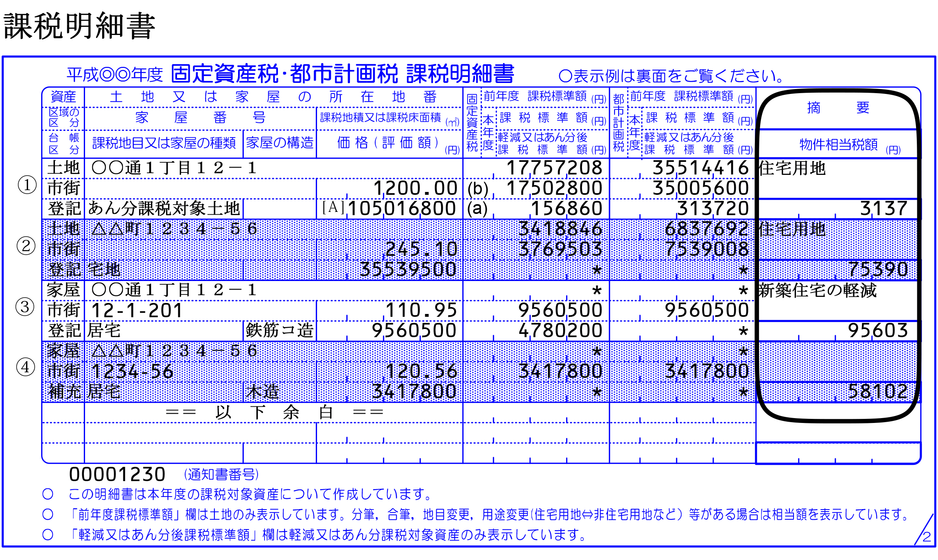Click the floor area 120.56
The width and height of the screenshot is (938, 560).
coord(421,371)
